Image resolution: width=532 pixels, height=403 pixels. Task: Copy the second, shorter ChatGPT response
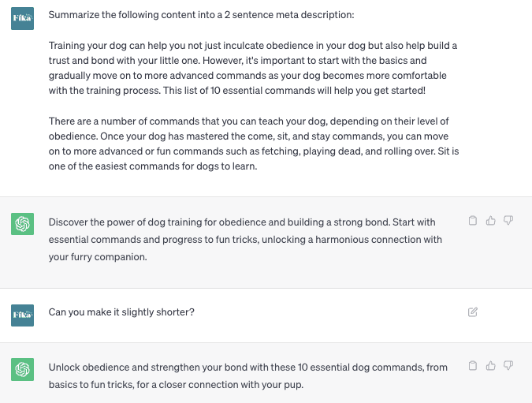click(473, 366)
